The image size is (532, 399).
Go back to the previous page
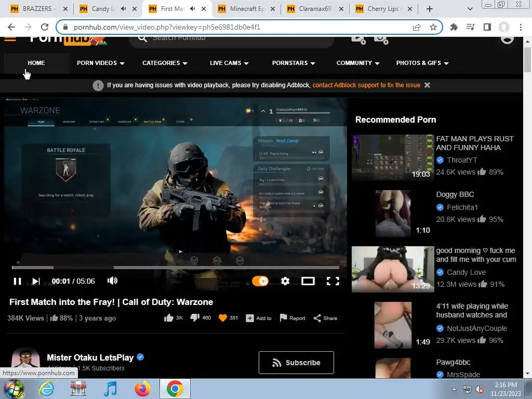[x=11, y=27]
